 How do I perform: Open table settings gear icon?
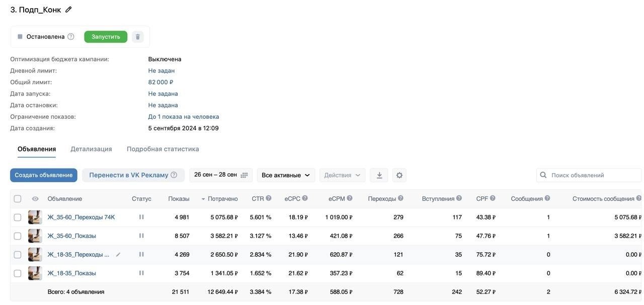pyautogui.click(x=399, y=175)
